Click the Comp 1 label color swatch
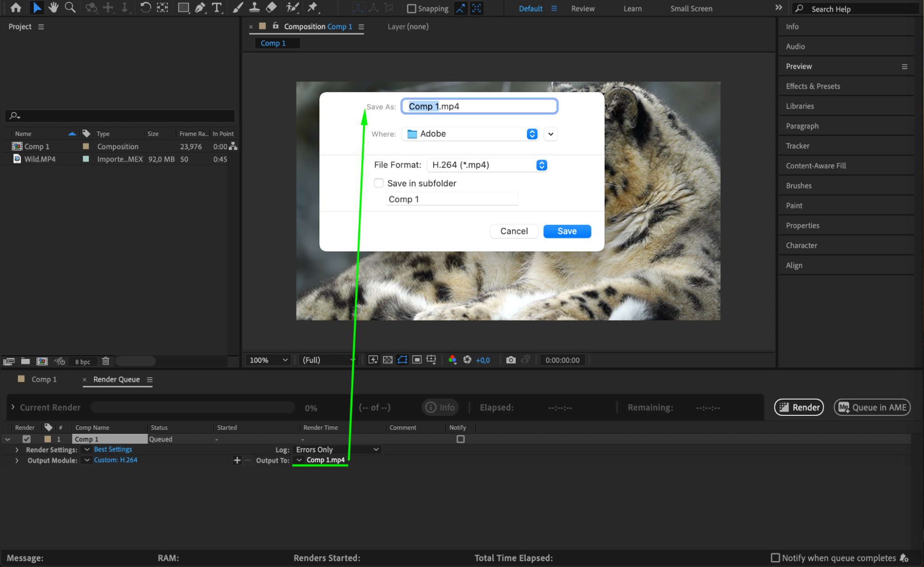The width and height of the screenshot is (924, 567). click(x=86, y=146)
